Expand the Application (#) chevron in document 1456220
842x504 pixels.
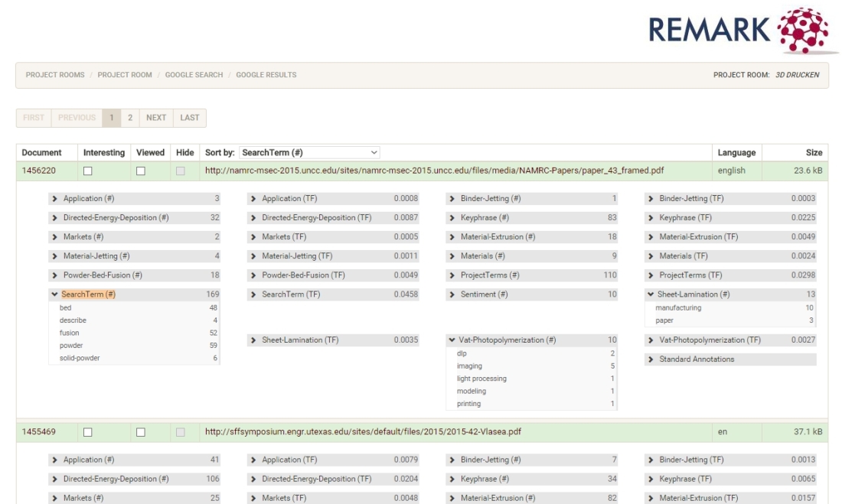point(55,199)
